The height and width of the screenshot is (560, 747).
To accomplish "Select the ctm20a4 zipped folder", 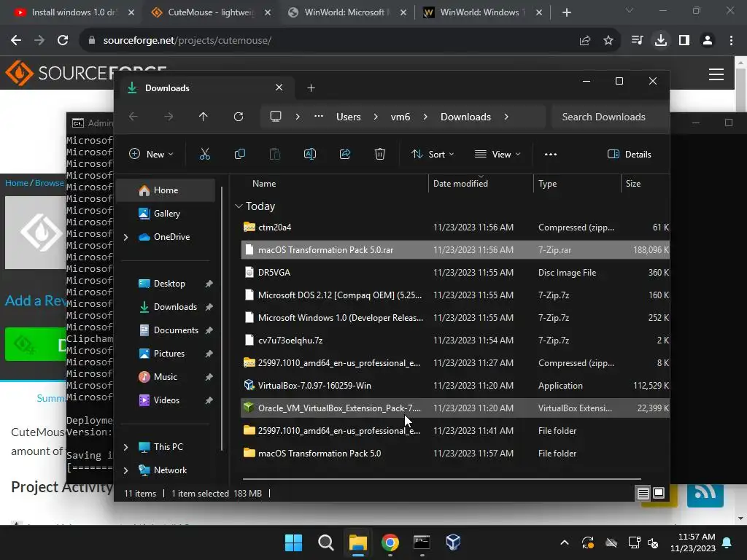I will click(x=455, y=227).
